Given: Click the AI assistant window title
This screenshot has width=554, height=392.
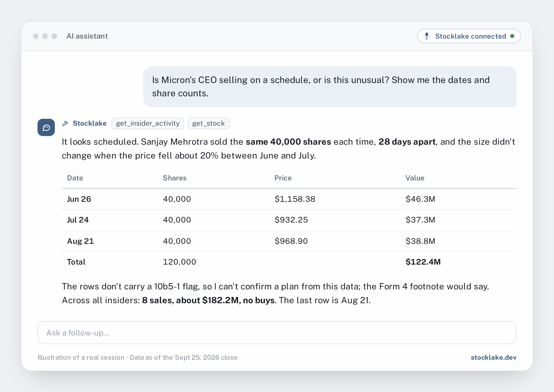Looking at the screenshot, I should coord(87,36).
